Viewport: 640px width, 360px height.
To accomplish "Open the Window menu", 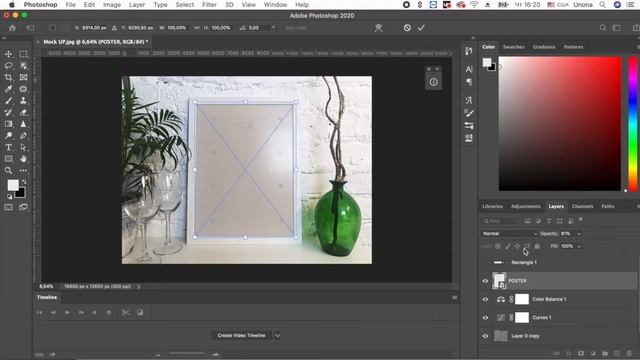I will [275, 4].
